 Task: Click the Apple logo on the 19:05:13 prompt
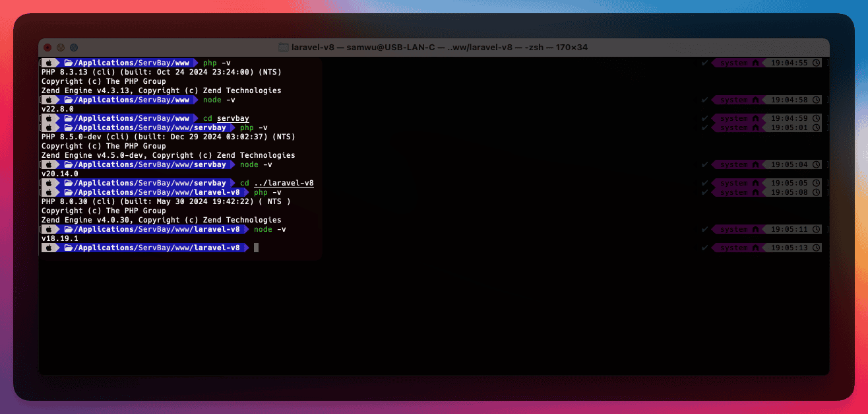pos(48,248)
